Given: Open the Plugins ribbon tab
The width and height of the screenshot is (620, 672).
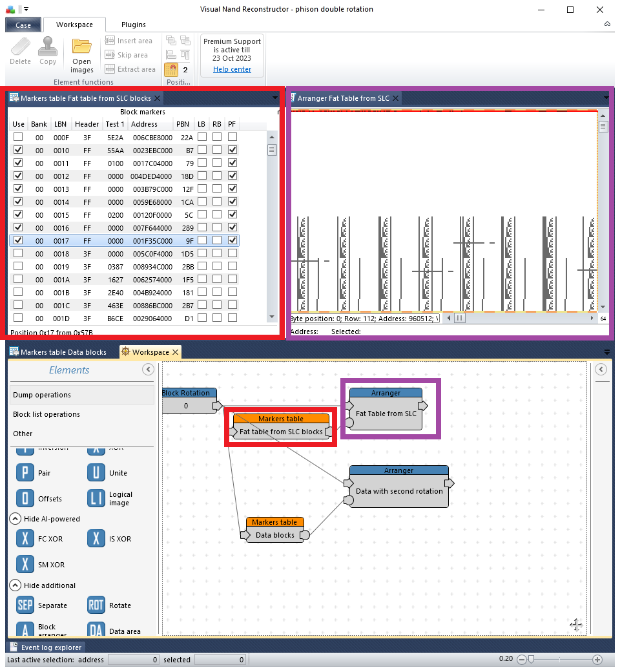Looking at the screenshot, I should point(133,25).
